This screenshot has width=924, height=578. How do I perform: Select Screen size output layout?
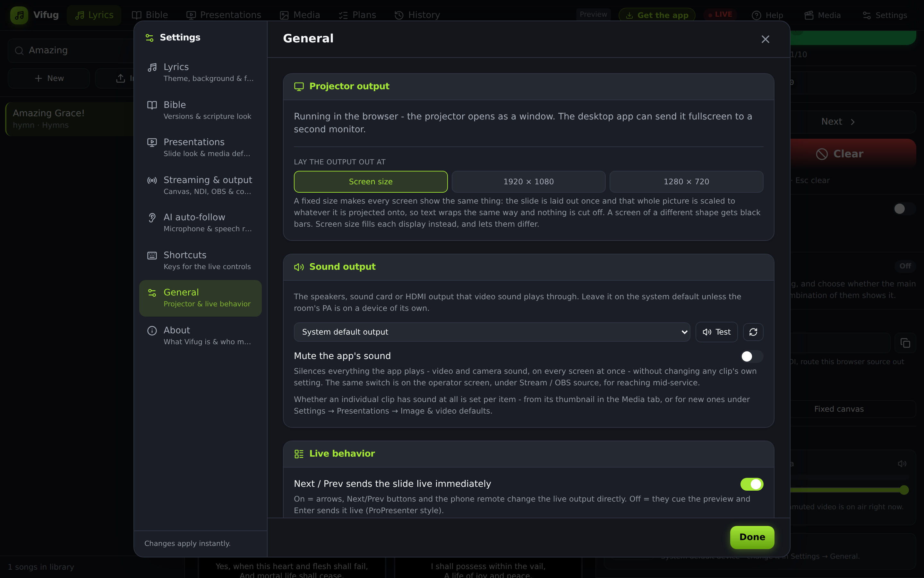pyautogui.click(x=370, y=181)
